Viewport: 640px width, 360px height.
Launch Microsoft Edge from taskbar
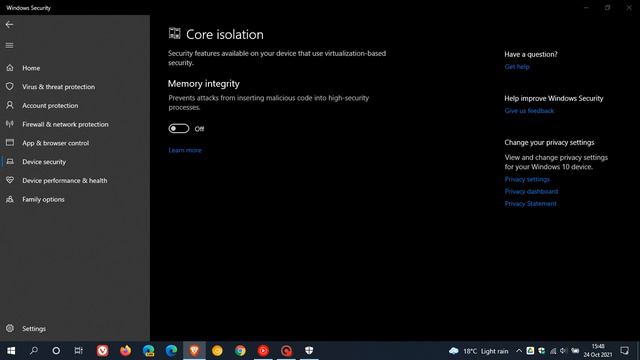171,351
